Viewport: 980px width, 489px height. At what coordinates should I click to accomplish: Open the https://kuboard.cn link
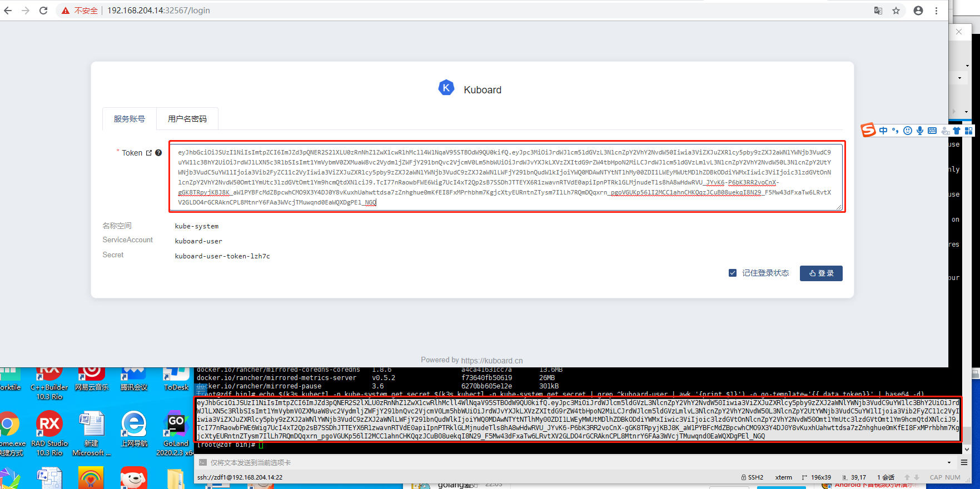492,360
